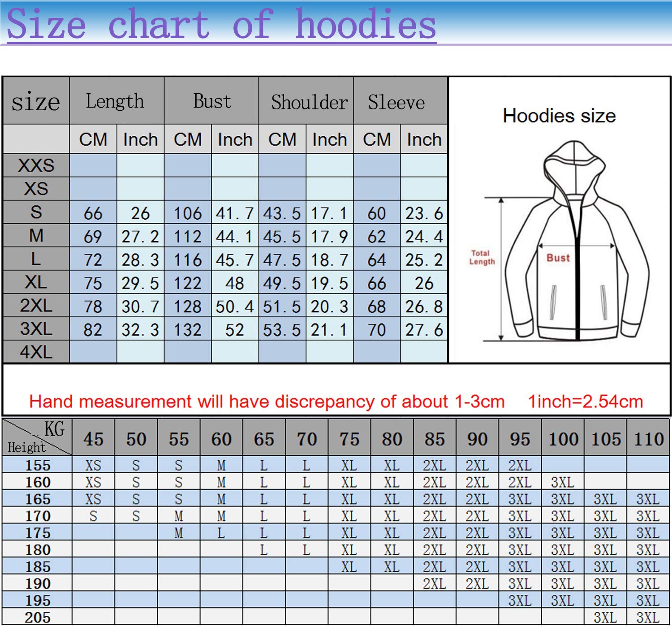Click the "100" weight column header

point(563,439)
